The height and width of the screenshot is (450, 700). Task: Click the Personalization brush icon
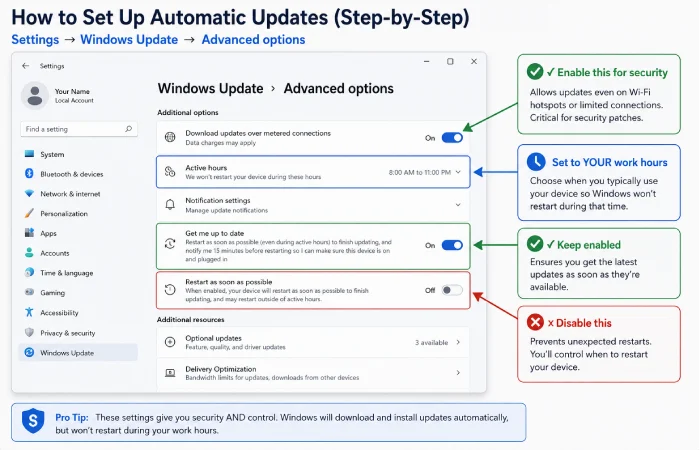(29, 213)
